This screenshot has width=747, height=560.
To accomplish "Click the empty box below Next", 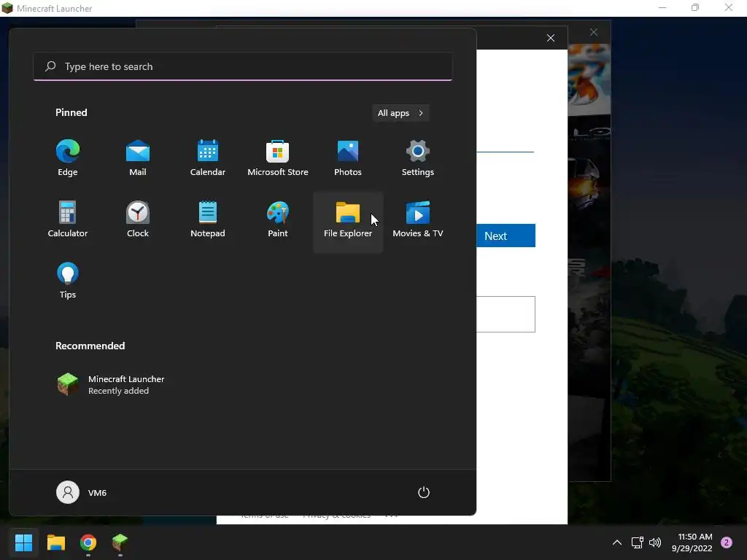I will point(506,314).
